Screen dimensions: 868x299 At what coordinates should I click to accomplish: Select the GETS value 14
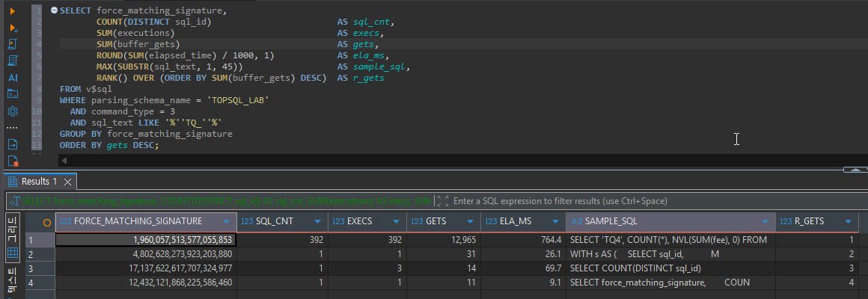click(444, 268)
